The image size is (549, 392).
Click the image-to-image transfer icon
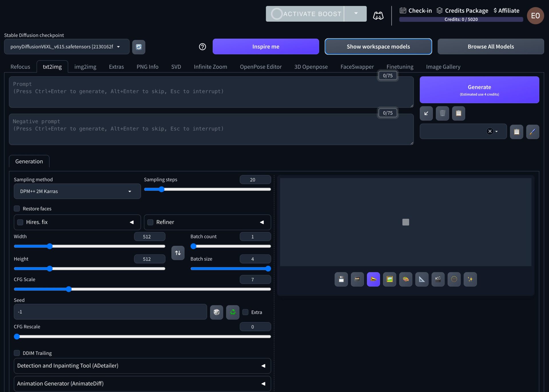(389, 279)
